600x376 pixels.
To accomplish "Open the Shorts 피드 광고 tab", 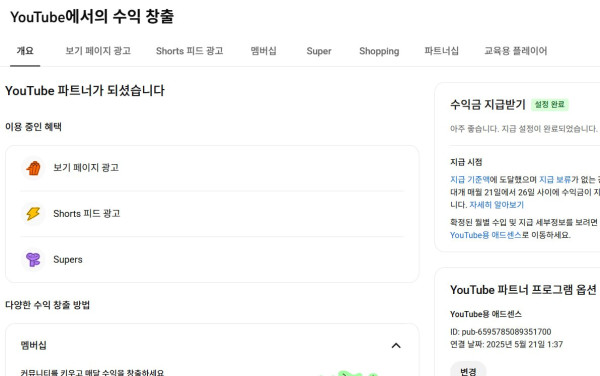I will click(x=189, y=51).
